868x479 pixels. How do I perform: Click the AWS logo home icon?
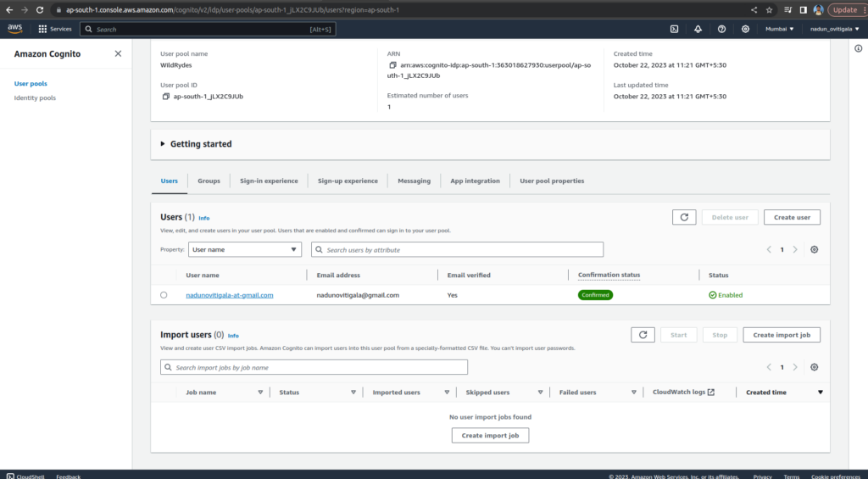[x=15, y=29]
